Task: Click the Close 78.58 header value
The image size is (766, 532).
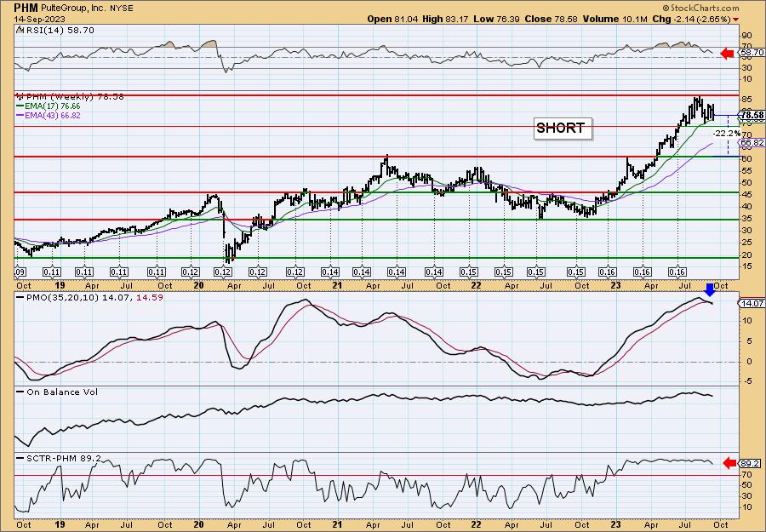Action: pos(551,19)
